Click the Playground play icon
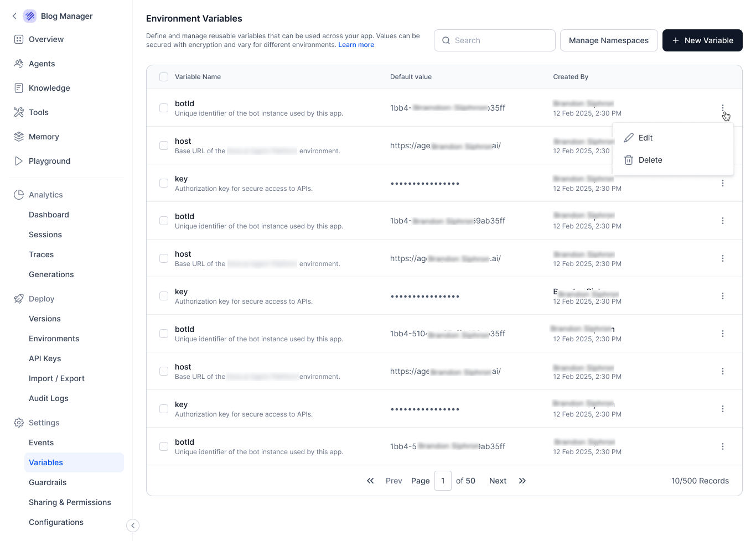 point(19,161)
